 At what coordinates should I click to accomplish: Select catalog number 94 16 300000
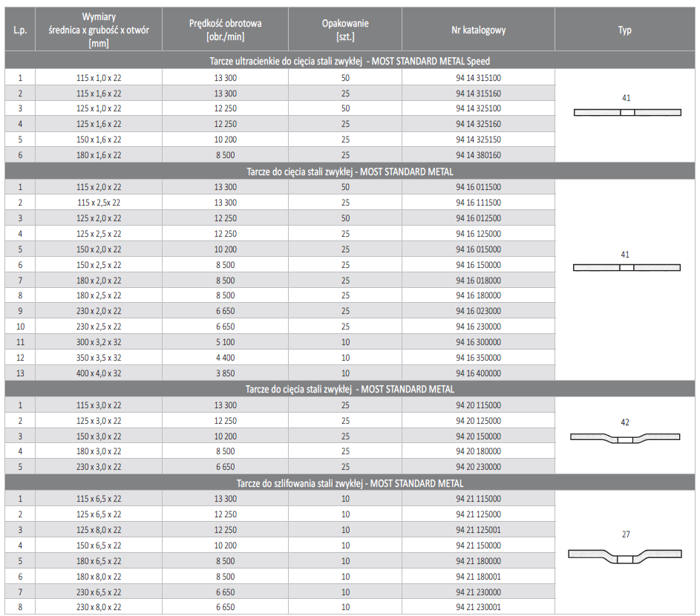[478, 342]
